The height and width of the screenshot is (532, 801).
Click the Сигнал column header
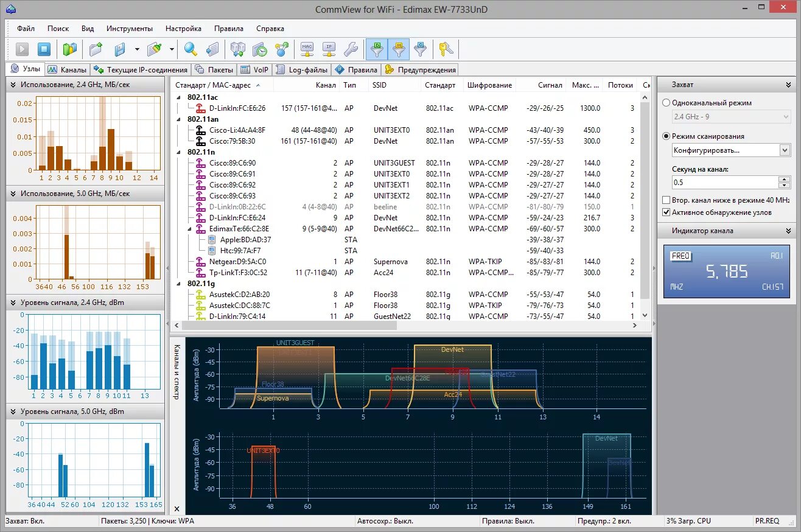pos(550,85)
